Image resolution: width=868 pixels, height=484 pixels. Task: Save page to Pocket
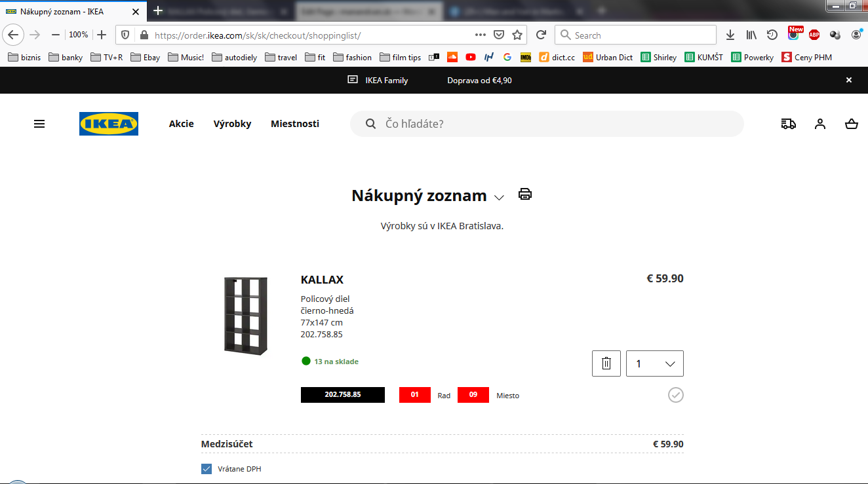tap(499, 35)
